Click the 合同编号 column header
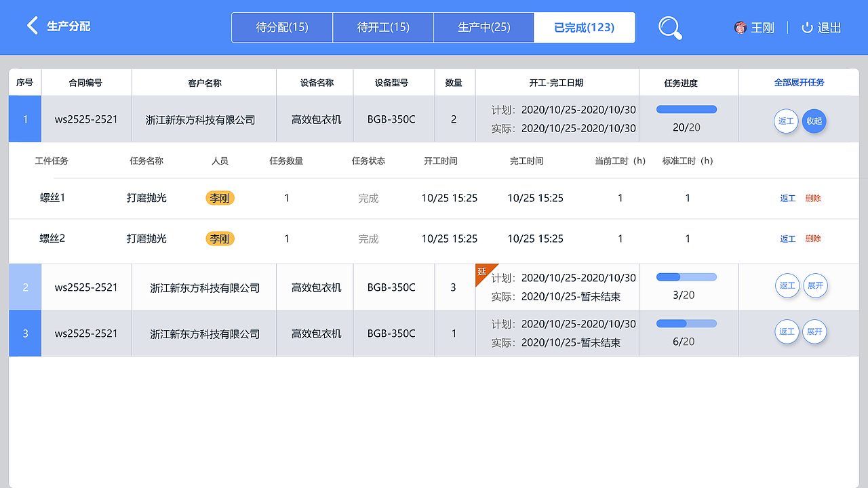 pyautogui.click(x=85, y=83)
